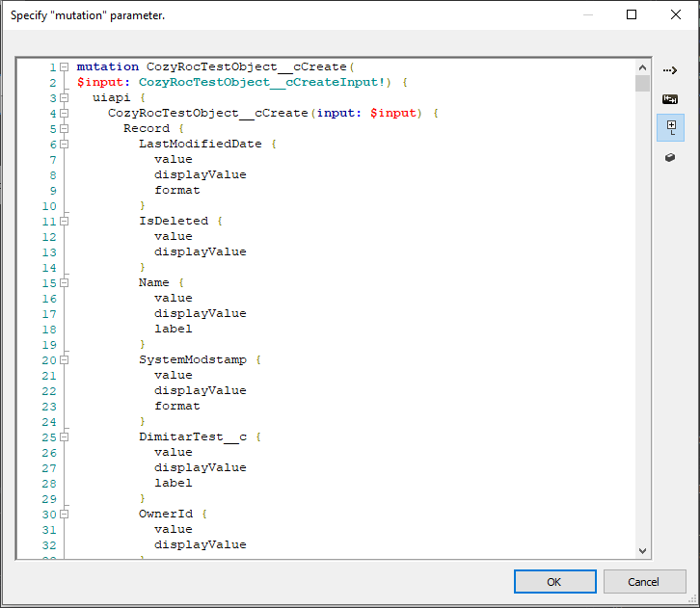
Task: Fold the SystemModstamp block on line 20
Action: click(x=64, y=360)
